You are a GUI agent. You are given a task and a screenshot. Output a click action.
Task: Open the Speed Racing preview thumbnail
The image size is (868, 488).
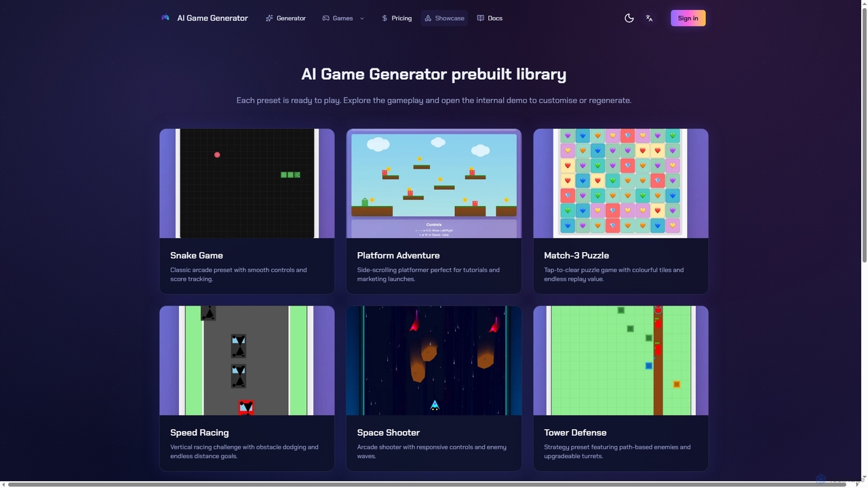247,361
